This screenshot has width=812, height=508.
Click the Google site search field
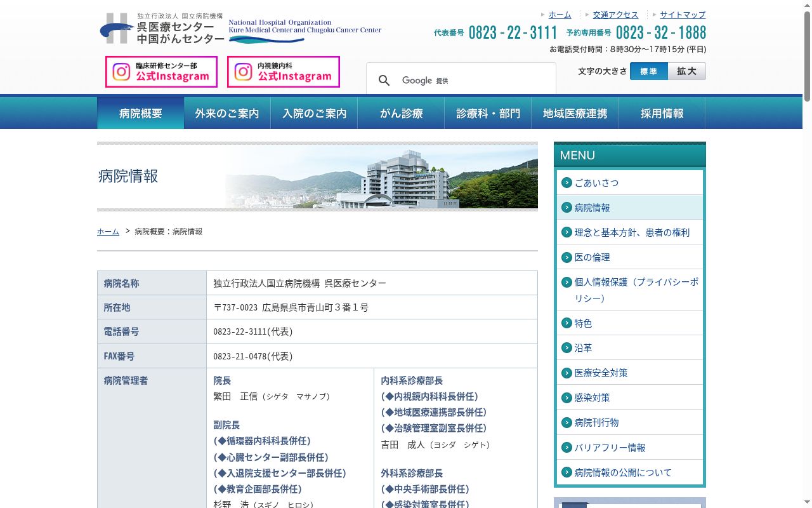pyautogui.click(x=473, y=81)
